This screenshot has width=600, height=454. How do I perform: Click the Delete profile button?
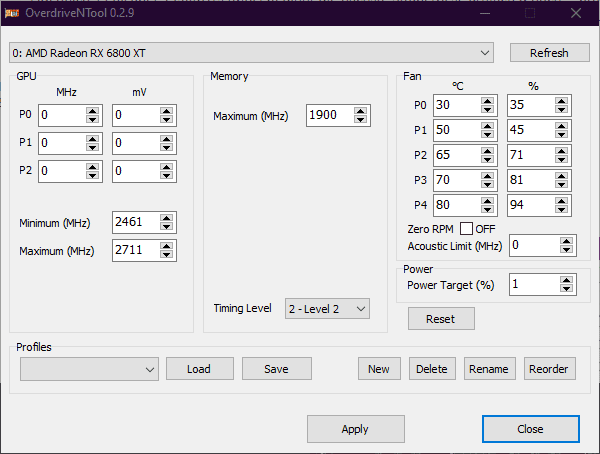click(432, 369)
